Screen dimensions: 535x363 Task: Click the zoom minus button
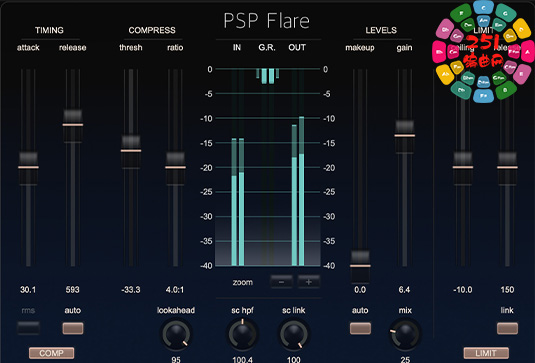coord(281,282)
